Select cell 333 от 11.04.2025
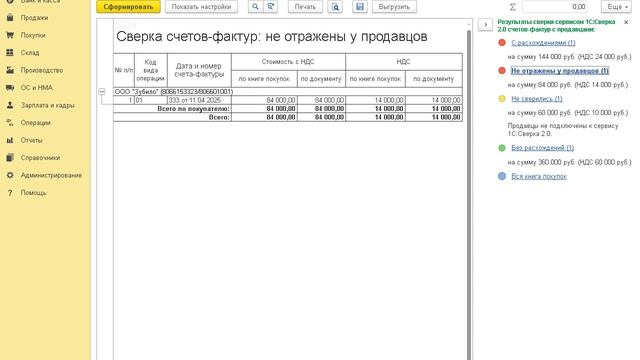640x360 pixels. click(x=199, y=100)
